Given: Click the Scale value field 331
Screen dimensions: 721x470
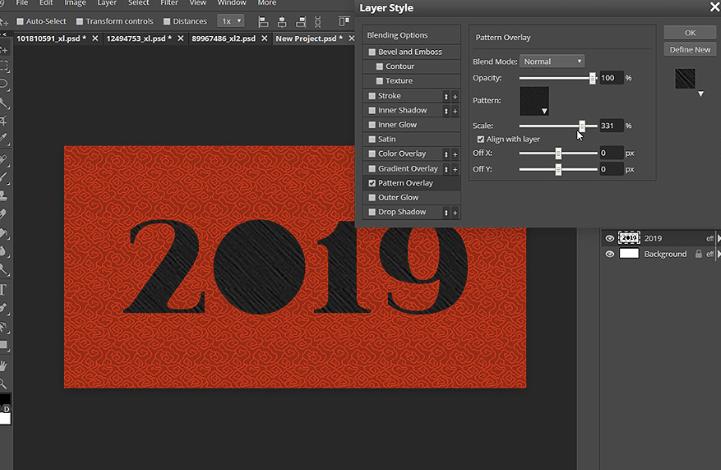Looking at the screenshot, I should [611, 126].
